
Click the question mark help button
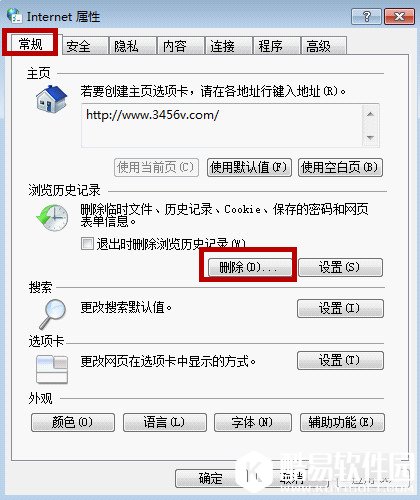pyautogui.click(x=366, y=16)
